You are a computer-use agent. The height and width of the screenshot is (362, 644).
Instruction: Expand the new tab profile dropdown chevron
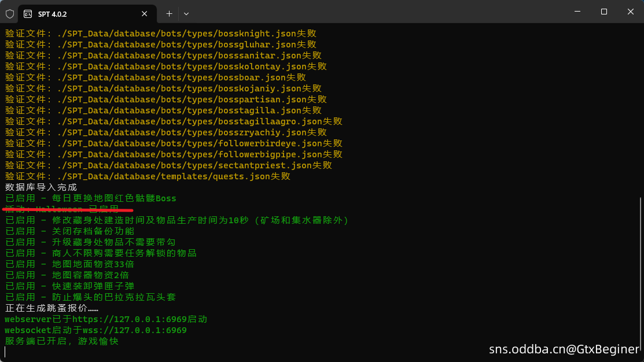pyautogui.click(x=186, y=13)
